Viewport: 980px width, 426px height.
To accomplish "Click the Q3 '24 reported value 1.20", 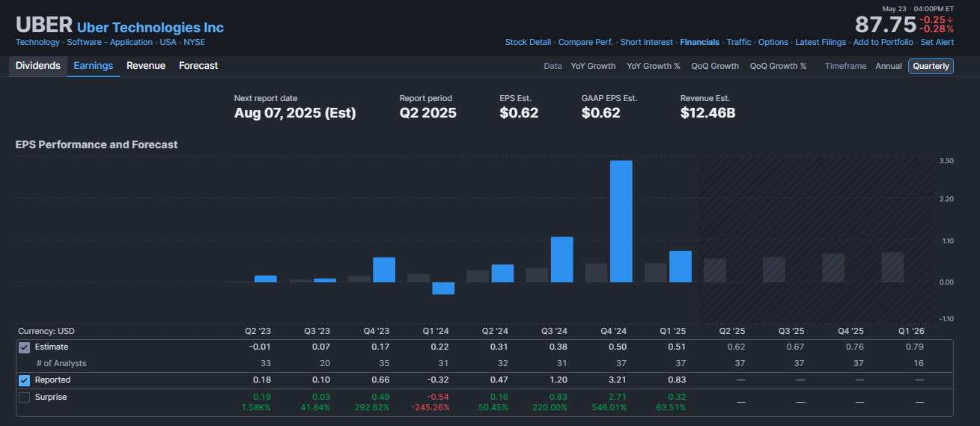I will point(559,380).
